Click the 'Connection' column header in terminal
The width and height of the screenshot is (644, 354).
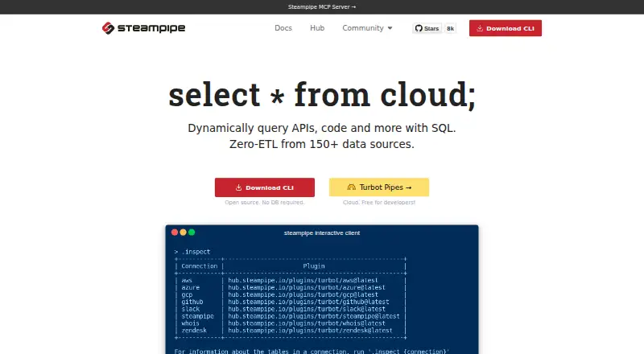pos(199,266)
